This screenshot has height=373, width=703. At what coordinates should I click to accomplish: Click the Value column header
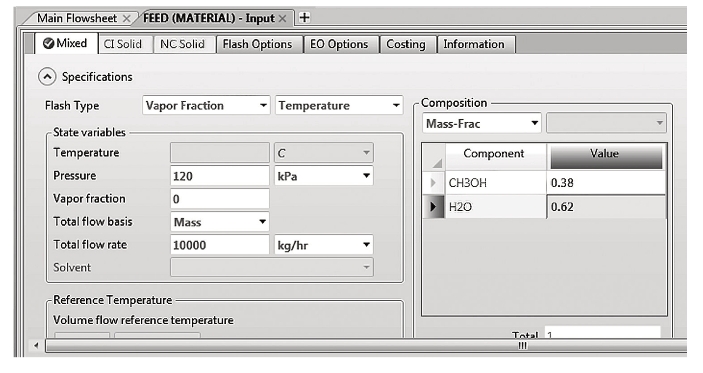click(x=606, y=156)
